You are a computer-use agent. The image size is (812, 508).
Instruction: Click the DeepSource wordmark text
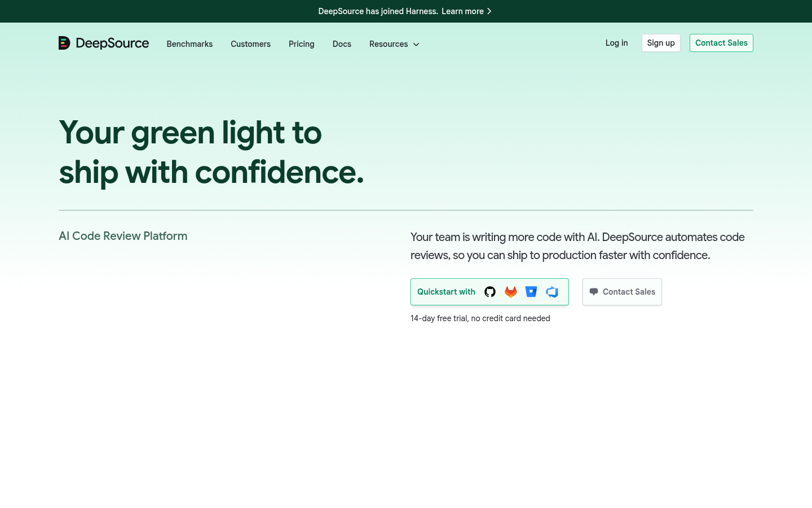click(x=112, y=43)
